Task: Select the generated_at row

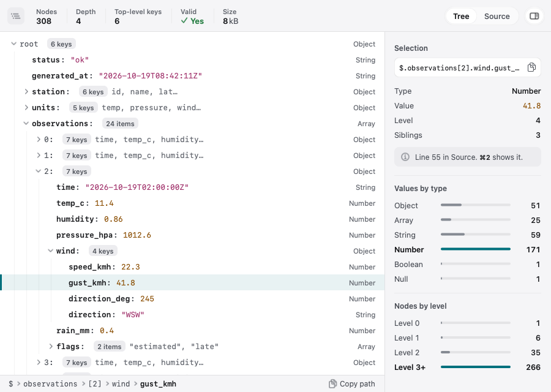Action: point(192,76)
